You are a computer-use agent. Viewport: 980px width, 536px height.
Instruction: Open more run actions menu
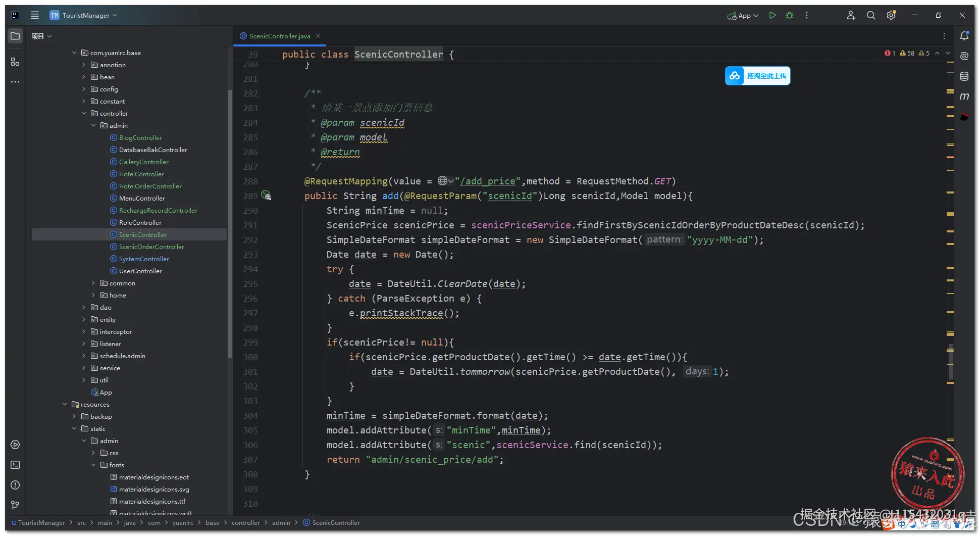point(807,15)
